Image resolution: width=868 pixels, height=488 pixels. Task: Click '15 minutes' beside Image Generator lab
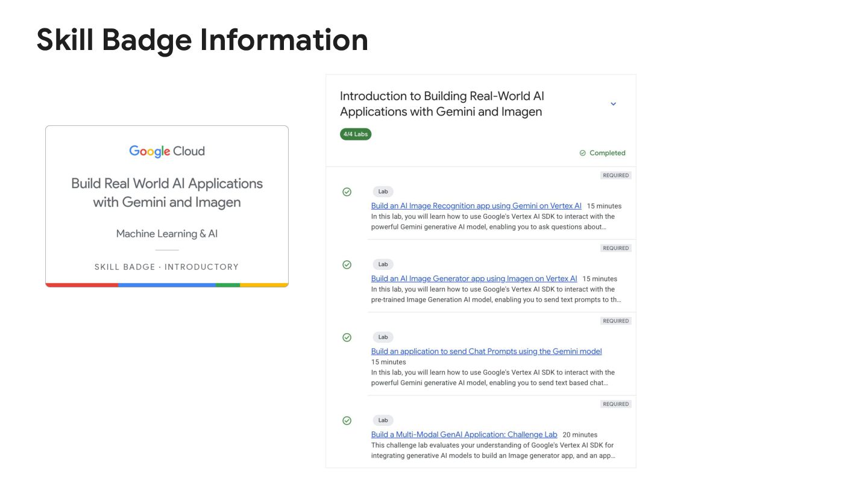tap(600, 279)
